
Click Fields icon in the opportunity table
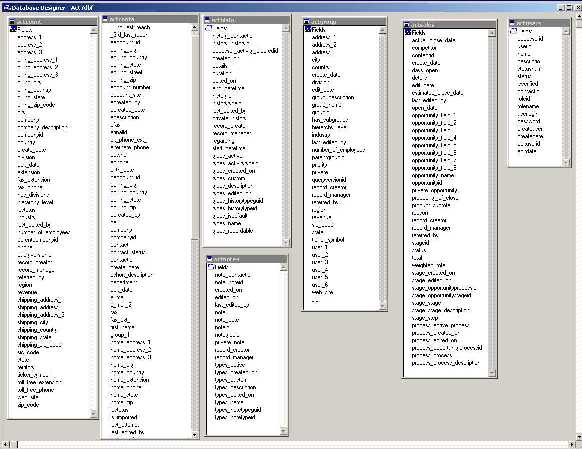408,32
